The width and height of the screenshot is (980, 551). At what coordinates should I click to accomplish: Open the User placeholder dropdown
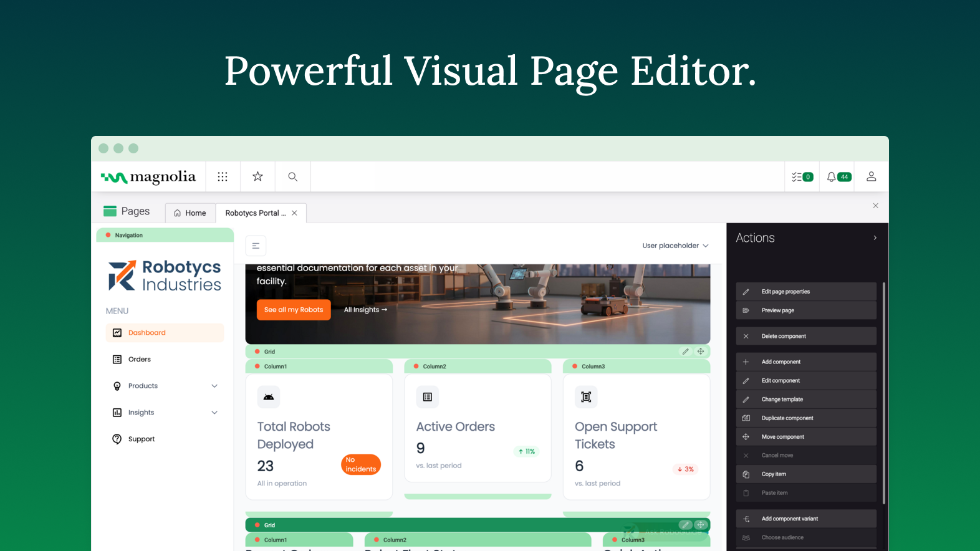pos(675,246)
